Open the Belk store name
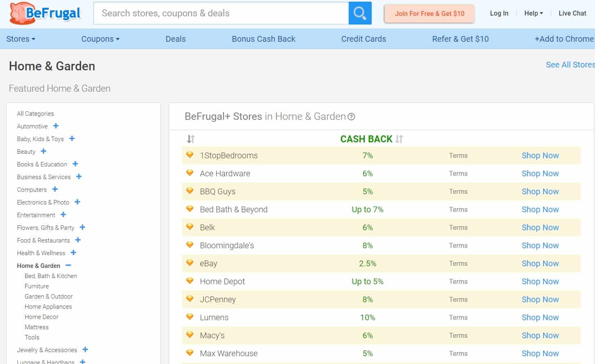Image resolution: width=595 pixels, height=364 pixels. [207, 227]
